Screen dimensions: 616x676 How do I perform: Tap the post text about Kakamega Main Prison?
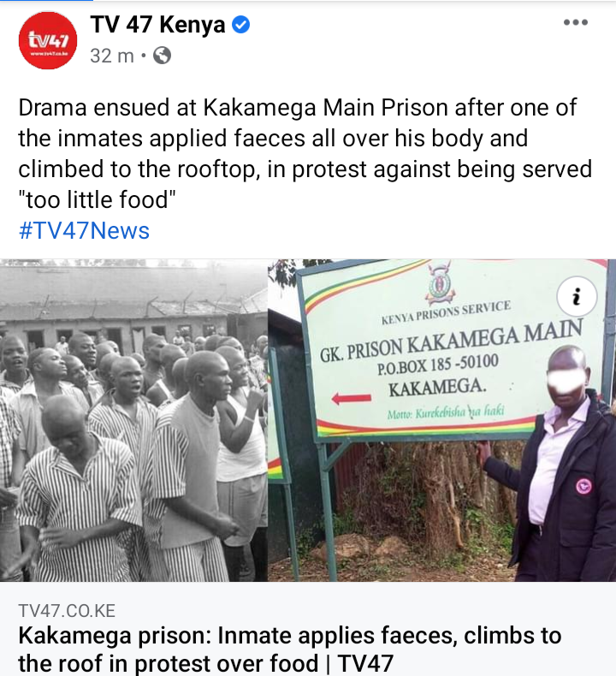tap(305, 153)
